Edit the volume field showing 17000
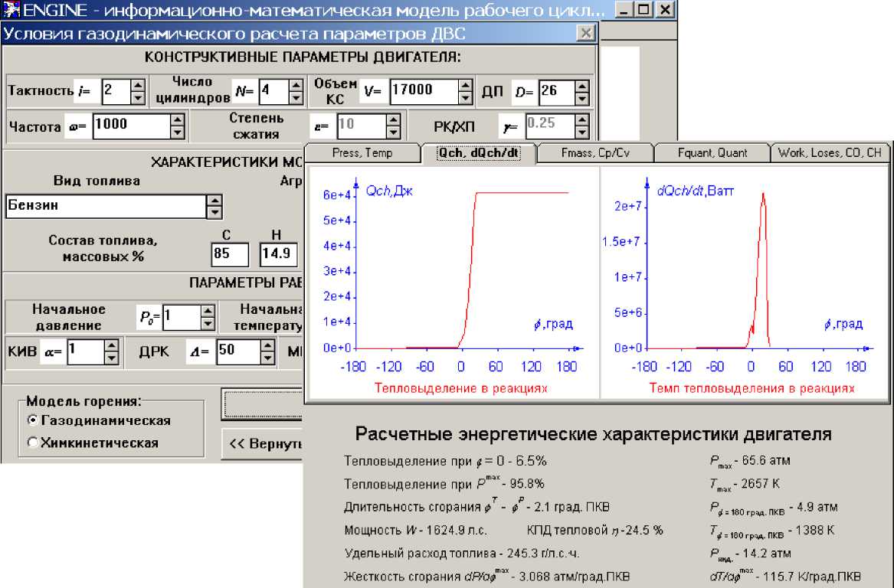This screenshot has width=894, height=588. click(424, 91)
